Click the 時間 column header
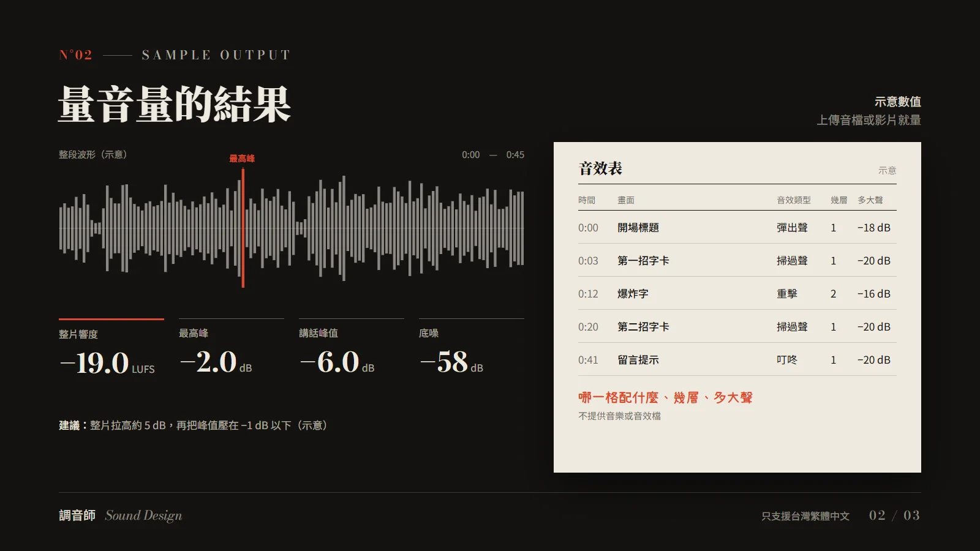980x551 pixels. tap(587, 200)
